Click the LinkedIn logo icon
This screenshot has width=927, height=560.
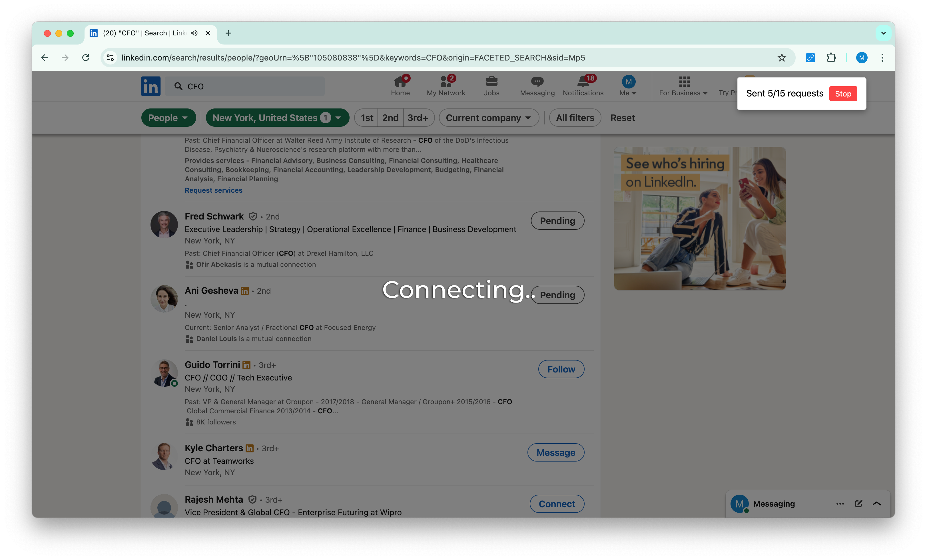[151, 86]
